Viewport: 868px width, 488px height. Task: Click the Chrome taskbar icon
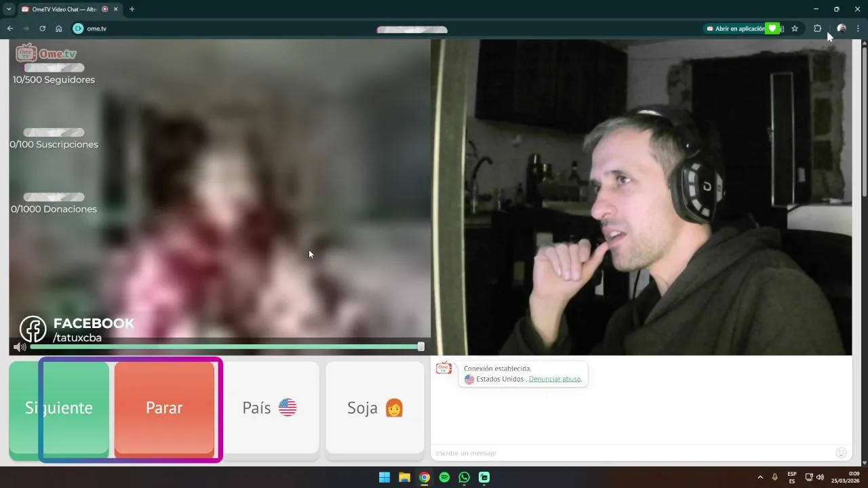tap(425, 477)
